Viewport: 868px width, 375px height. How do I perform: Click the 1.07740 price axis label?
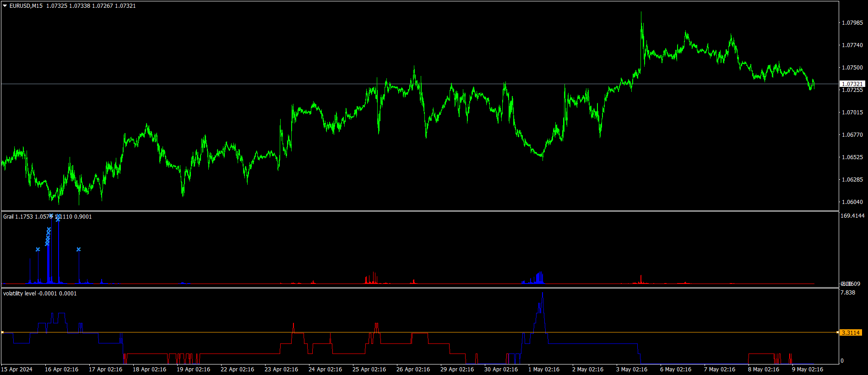coord(852,45)
